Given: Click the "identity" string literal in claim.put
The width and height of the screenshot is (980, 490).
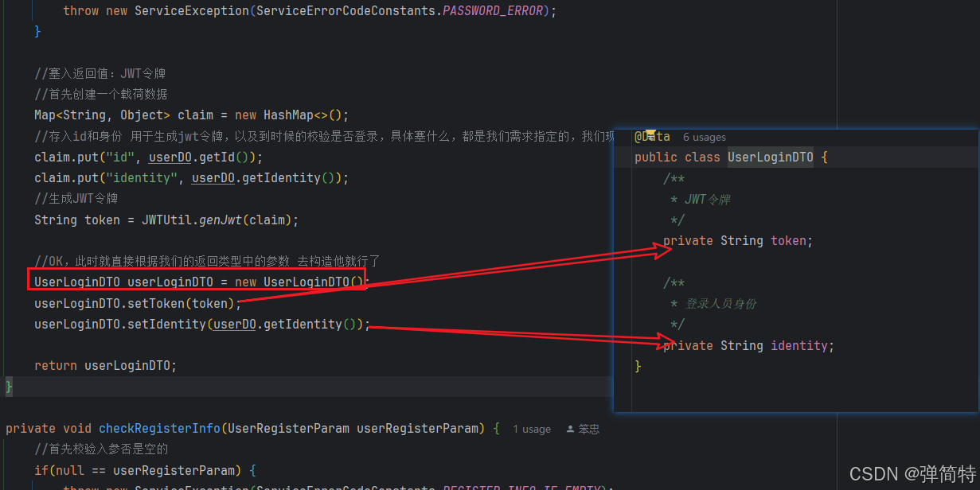Looking at the screenshot, I should click(142, 177).
